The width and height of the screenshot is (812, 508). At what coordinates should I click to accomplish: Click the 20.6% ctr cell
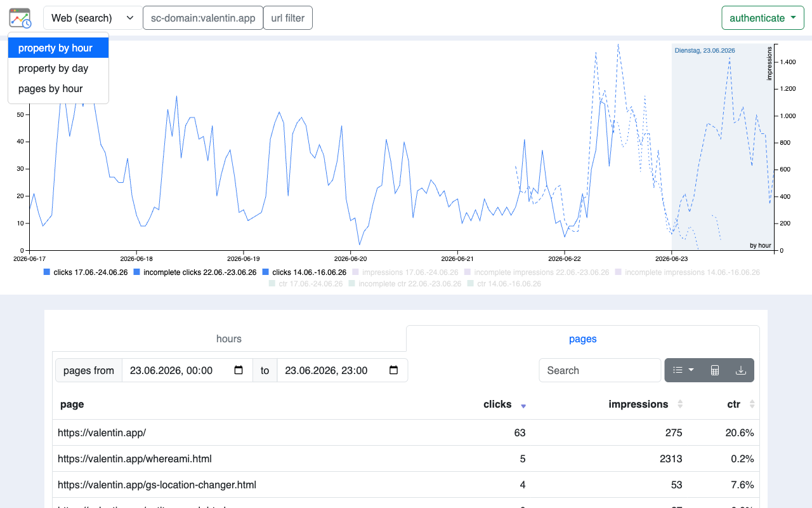pyautogui.click(x=740, y=432)
